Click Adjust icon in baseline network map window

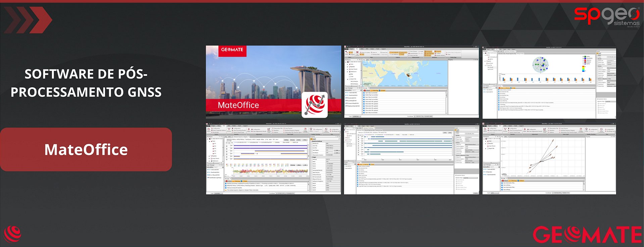coord(525,130)
